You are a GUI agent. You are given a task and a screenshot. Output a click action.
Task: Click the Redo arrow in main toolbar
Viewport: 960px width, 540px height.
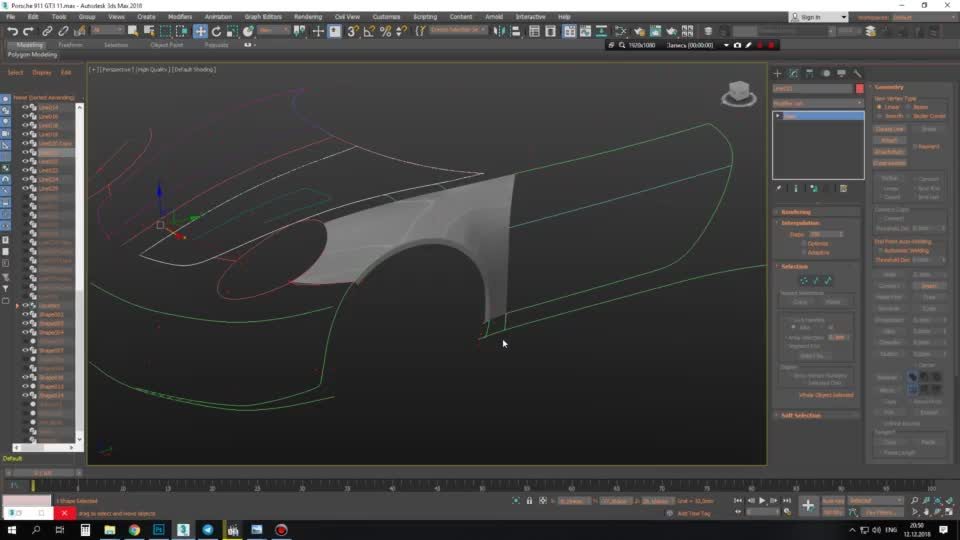[x=28, y=31]
